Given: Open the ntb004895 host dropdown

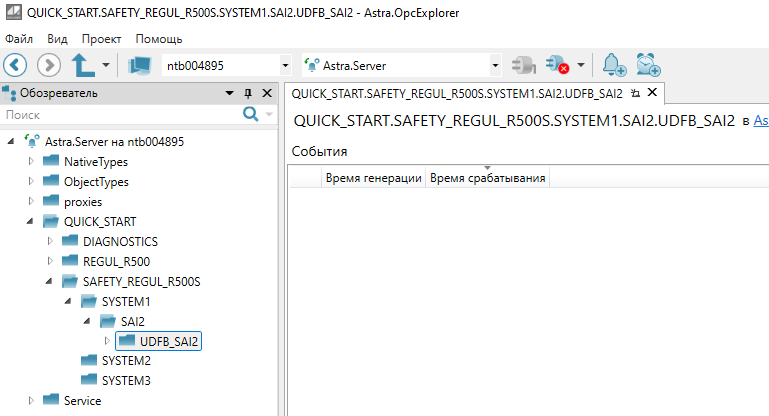Looking at the screenshot, I should tap(286, 66).
